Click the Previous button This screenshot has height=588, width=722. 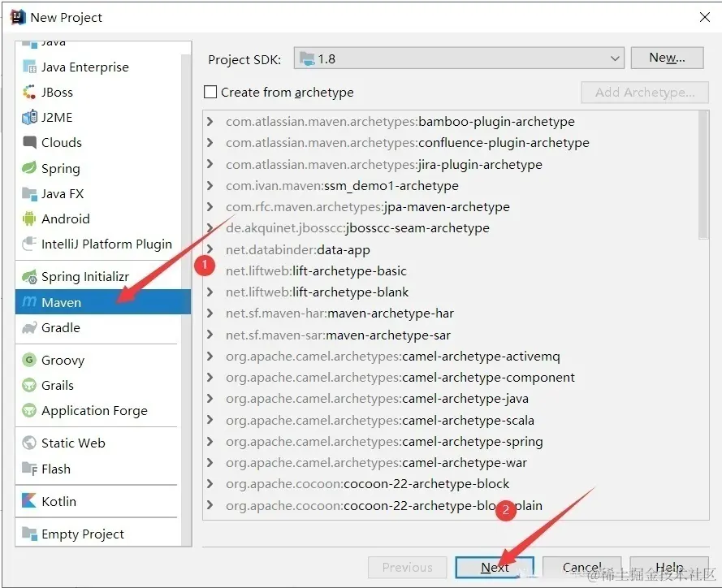click(x=407, y=567)
